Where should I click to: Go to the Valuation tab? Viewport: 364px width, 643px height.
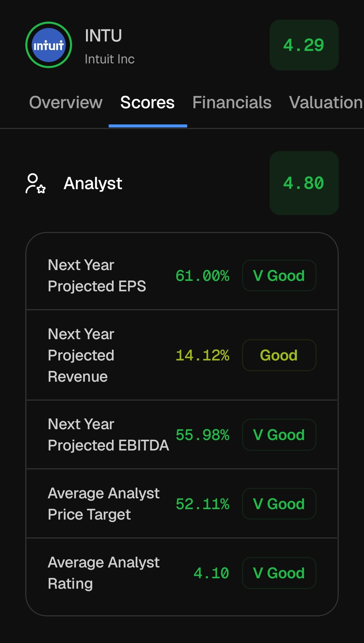coord(326,103)
